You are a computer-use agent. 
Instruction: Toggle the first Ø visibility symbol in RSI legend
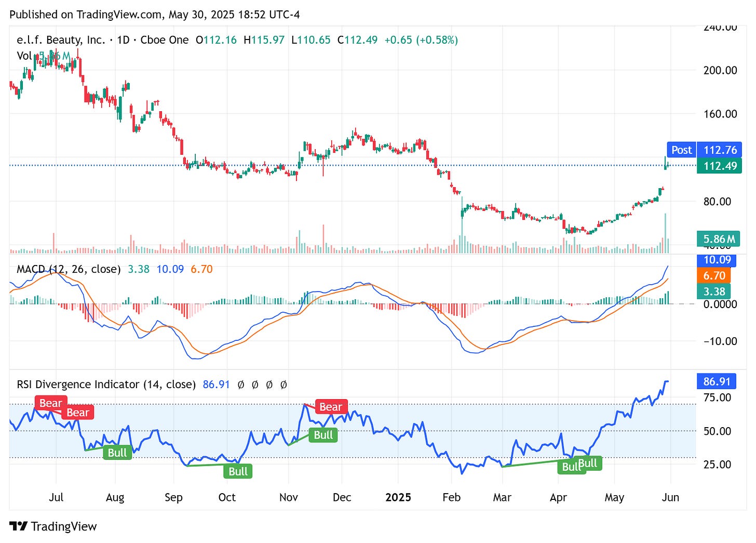click(242, 385)
